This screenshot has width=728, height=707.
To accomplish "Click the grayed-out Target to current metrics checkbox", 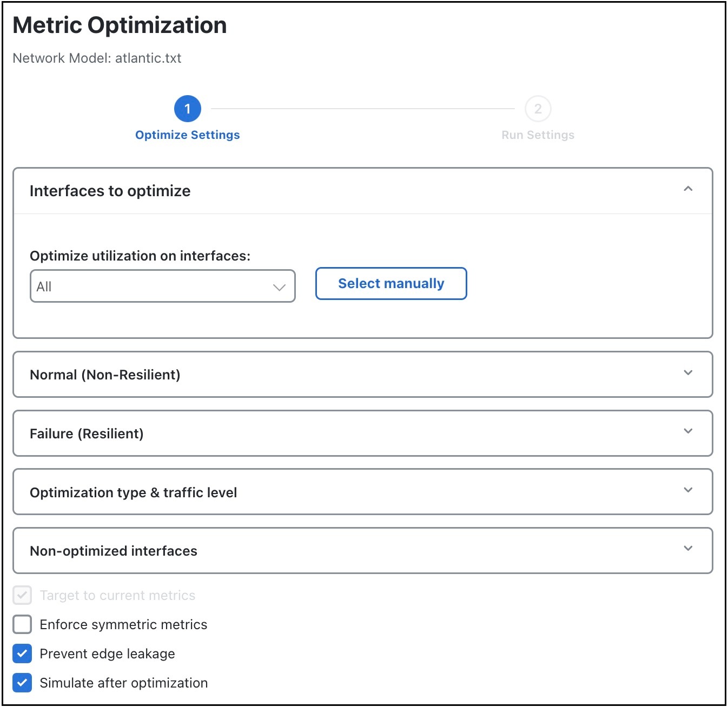I will 22,595.
